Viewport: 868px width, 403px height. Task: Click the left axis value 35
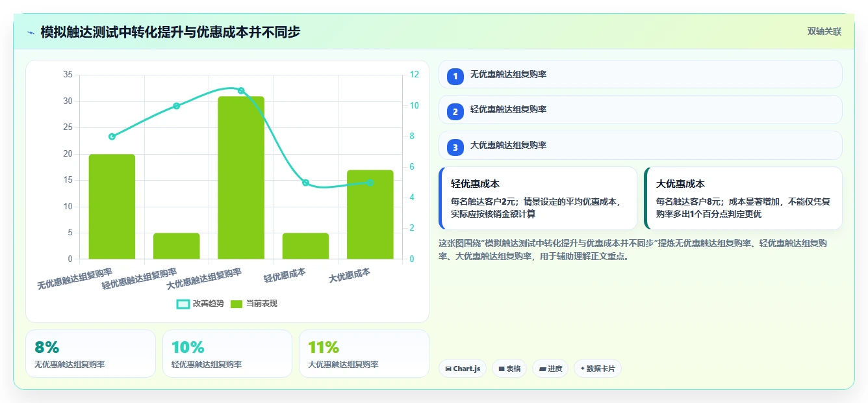(x=68, y=75)
